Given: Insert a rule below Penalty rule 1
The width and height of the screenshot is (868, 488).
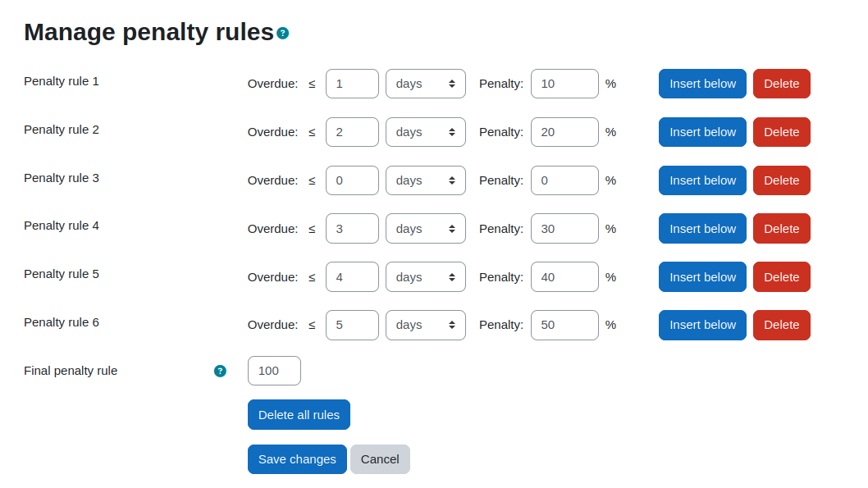Looking at the screenshot, I should pyautogui.click(x=702, y=84).
